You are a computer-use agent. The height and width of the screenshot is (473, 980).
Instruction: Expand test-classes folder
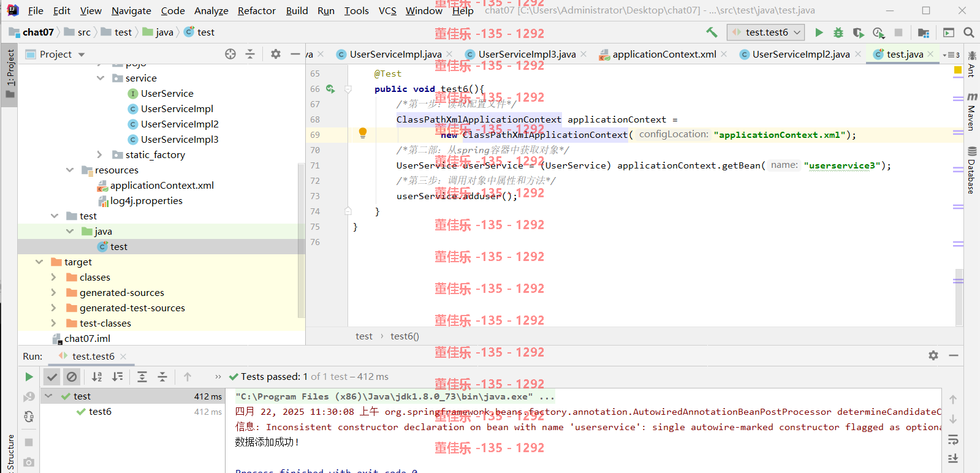click(x=54, y=323)
